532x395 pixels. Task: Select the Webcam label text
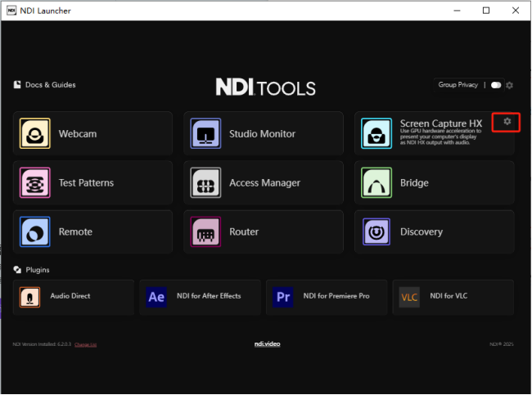(x=78, y=133)
